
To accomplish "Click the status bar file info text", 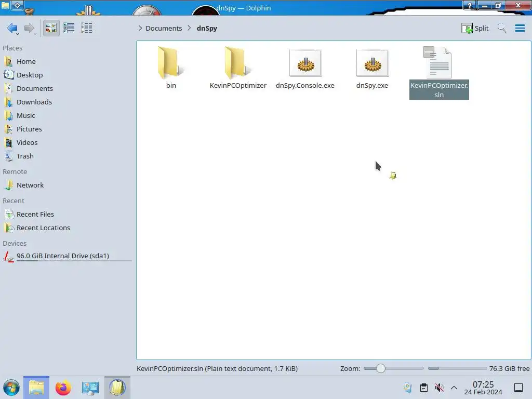I will coord(217,368).
